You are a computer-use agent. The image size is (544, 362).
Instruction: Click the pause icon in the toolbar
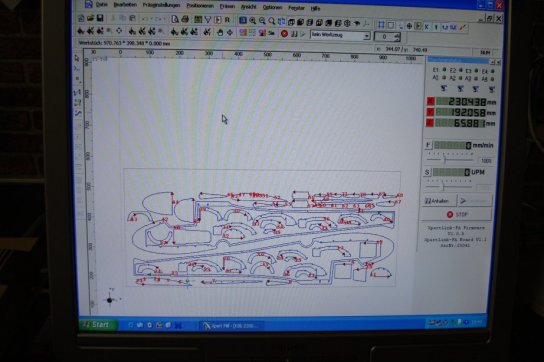(294, 34)
